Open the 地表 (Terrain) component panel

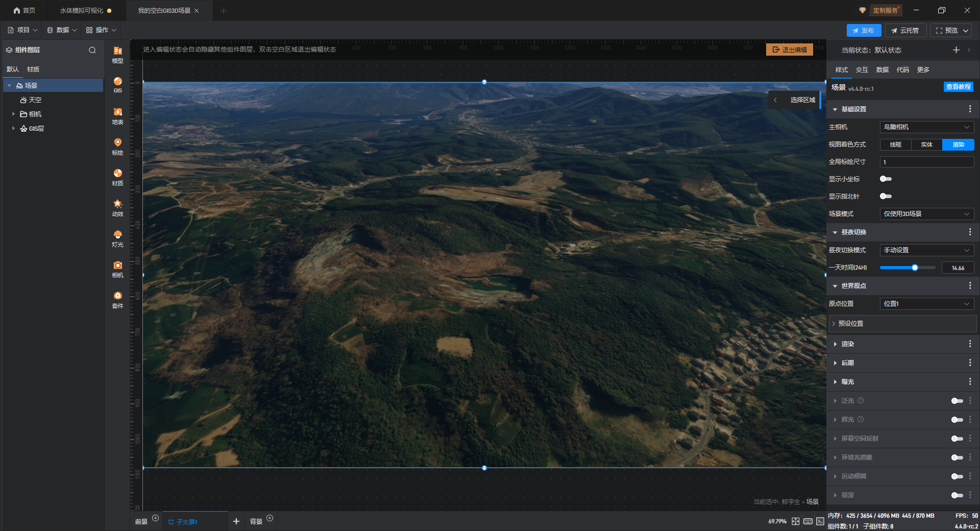click(x=117, y=116)
